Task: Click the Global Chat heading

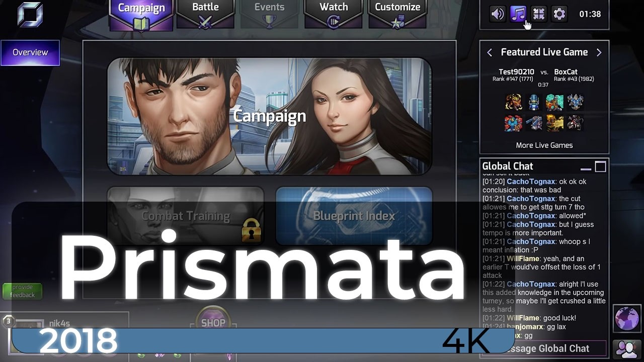Action: pos(508,166)
